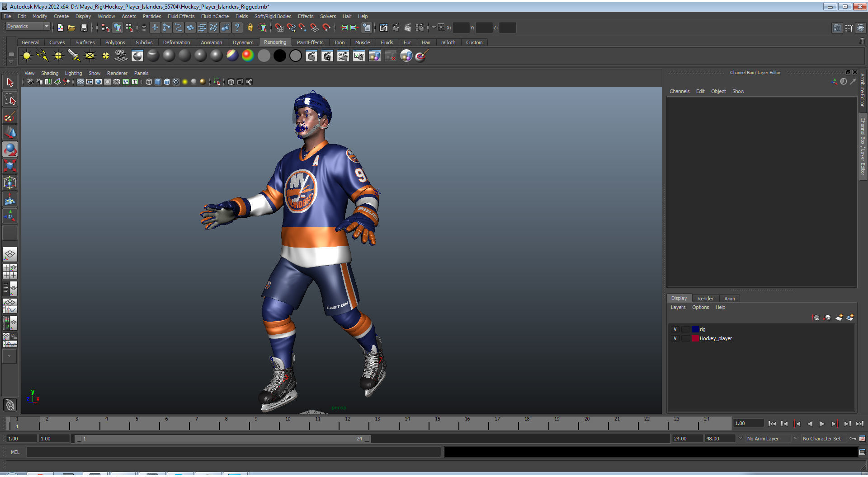The image size is (868, 477).
Task: Jump to the end of the playback range
Action: pyautogui.click(x=859, y=424)
